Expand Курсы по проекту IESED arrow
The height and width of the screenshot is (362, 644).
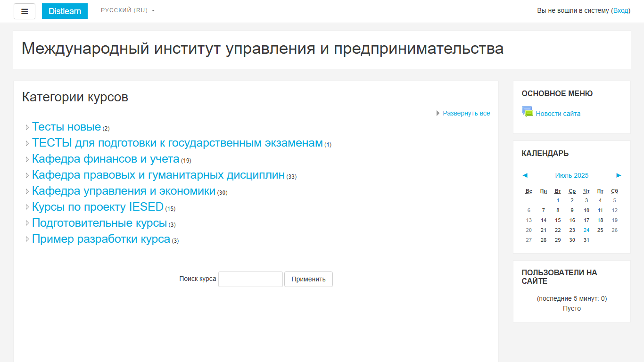tap(27, 207)
